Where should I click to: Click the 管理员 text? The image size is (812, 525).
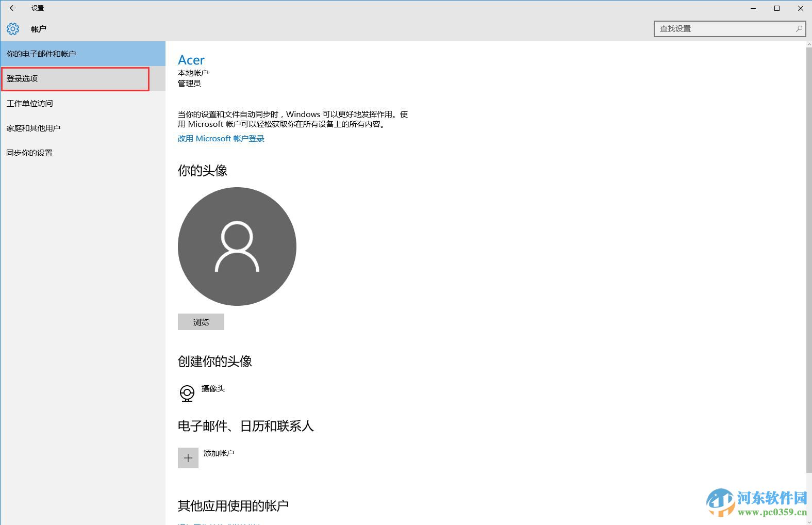[x=189, y=83]
